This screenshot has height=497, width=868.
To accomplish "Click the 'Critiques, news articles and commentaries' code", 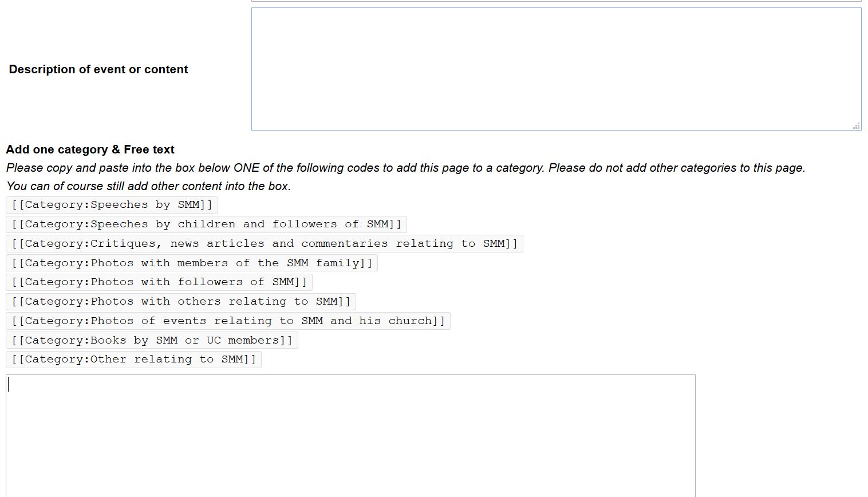I will pyautogui.click(x=264, y=244).
